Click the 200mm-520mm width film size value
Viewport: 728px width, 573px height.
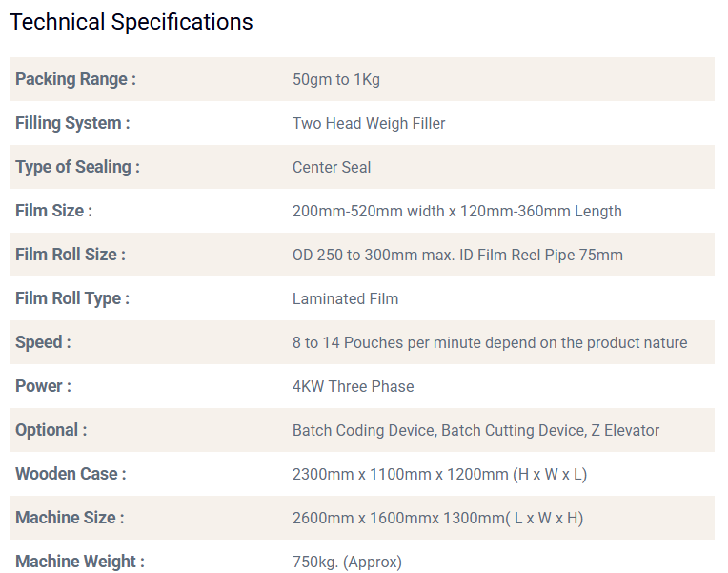(x=456, y=211)
